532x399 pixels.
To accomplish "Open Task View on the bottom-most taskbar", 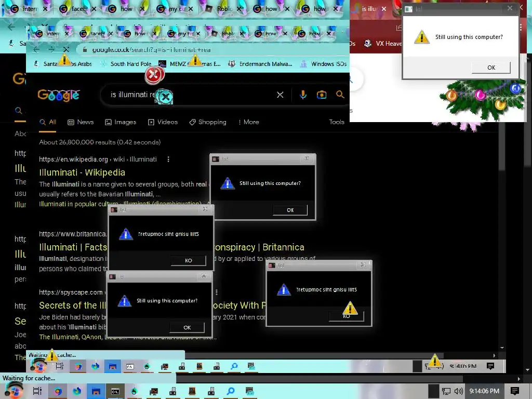I will tap(37, 391).
